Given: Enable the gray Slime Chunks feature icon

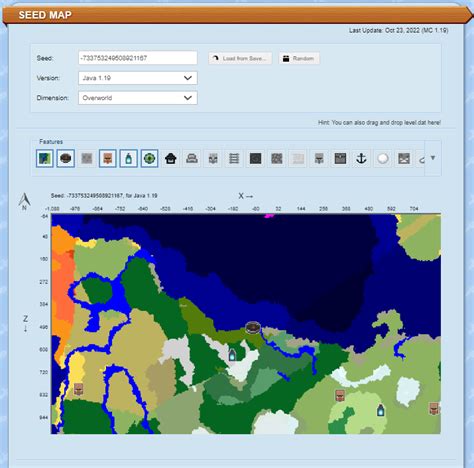Looking at the screenshot, I should coord(87,158).
